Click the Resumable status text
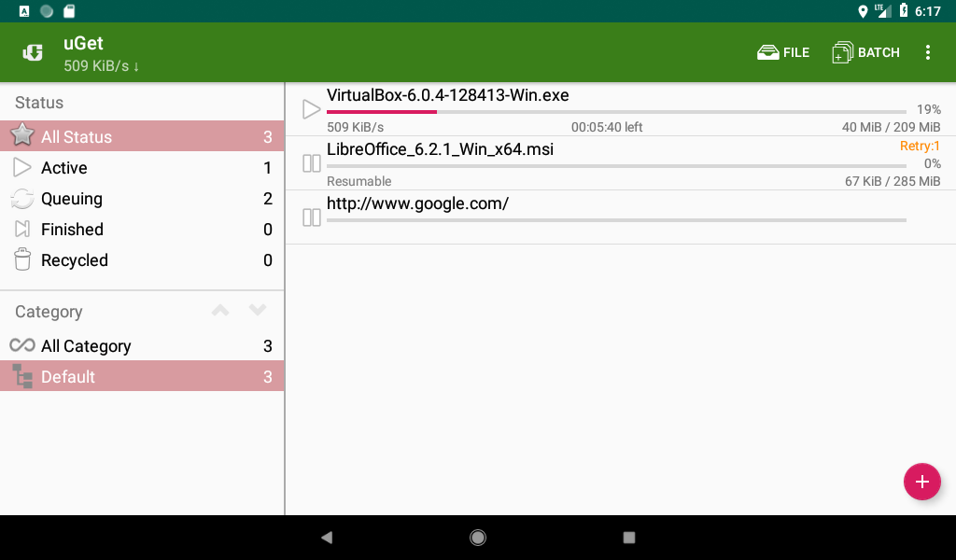 (x=359, y=182)
